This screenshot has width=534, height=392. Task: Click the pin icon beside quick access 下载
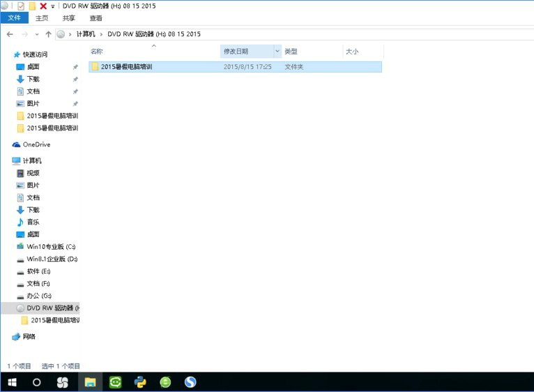75,80
